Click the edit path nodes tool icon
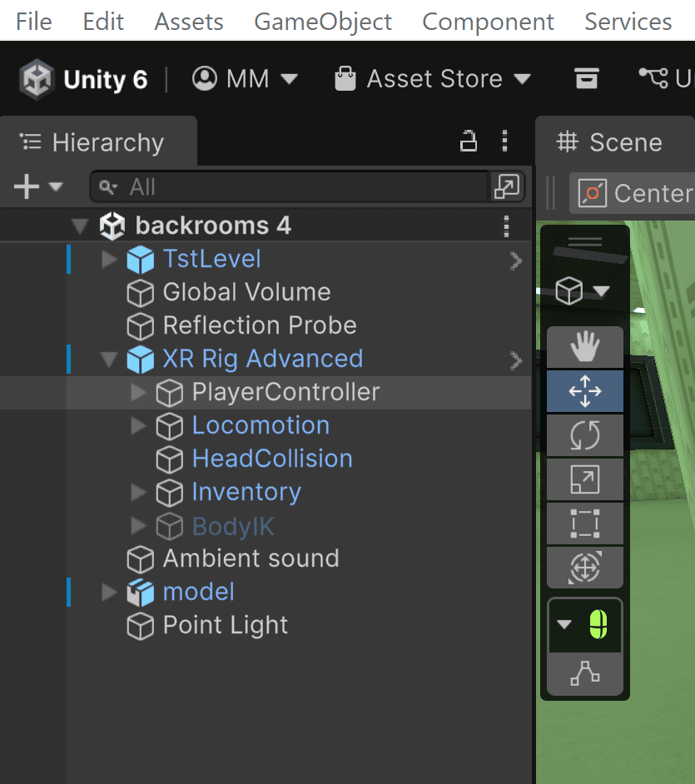The height and width of the screenshot is (784, 695). click(585, 673)
